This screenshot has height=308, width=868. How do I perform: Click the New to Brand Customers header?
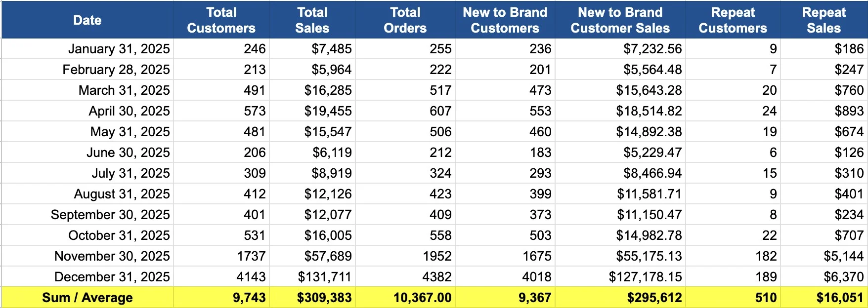click(505, 20)
